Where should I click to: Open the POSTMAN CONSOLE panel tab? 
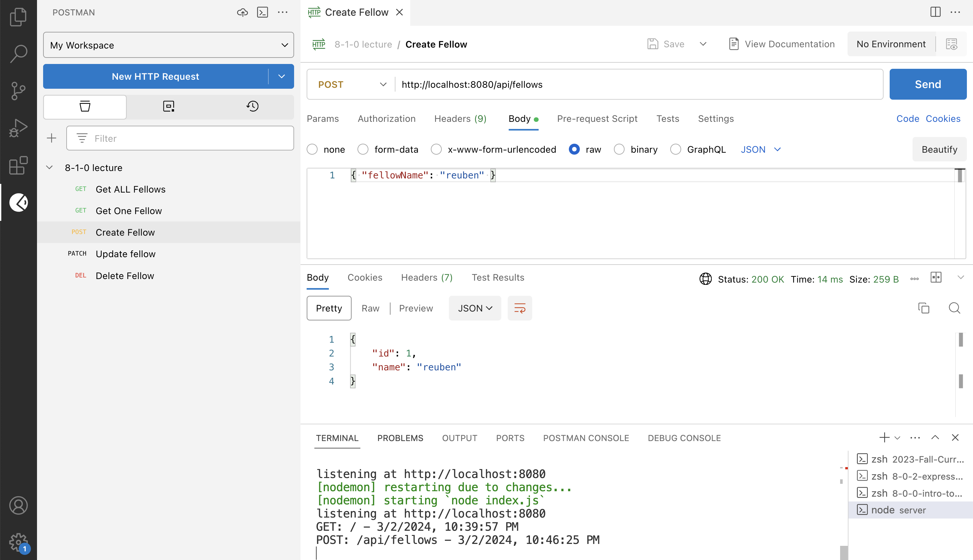tap(586, 438)
